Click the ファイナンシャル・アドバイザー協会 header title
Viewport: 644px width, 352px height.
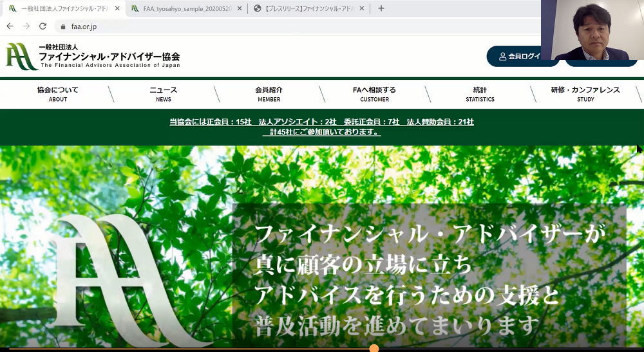tap(109, 57)
